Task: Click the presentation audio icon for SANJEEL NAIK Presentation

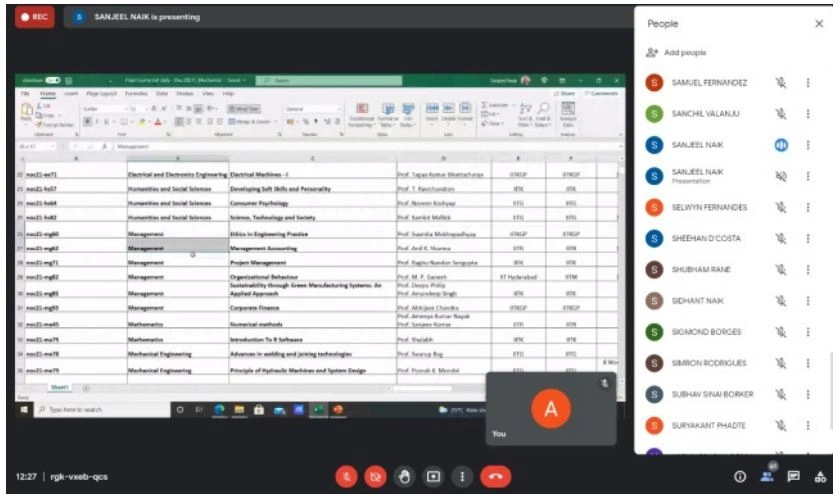Action: tap(781, 176)
